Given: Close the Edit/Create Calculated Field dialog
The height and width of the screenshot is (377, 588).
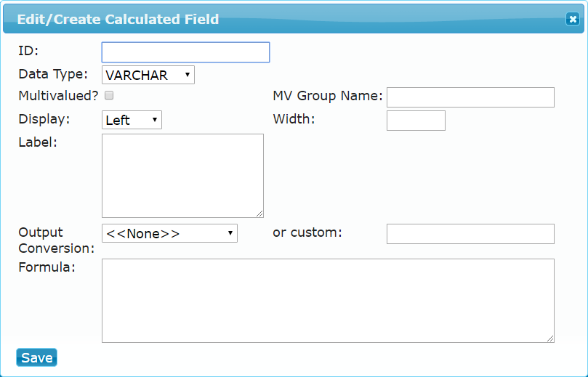Looking at the screenshot, I should (x=573, y=19).
